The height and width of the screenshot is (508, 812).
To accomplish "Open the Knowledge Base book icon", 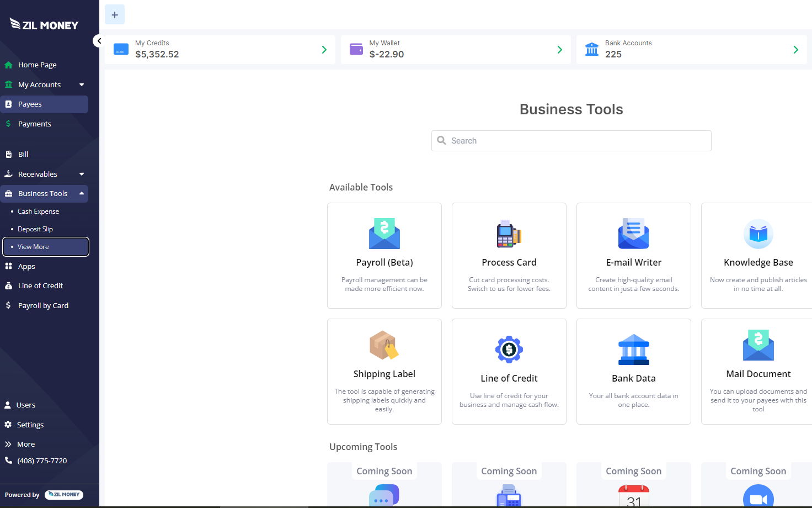I will [758, 234].
